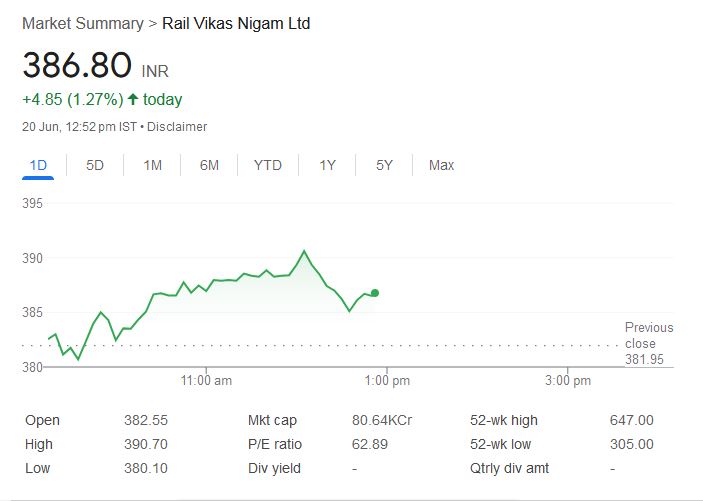
Task: Click the chart peak near 390.70
Action: coord(304,251)
